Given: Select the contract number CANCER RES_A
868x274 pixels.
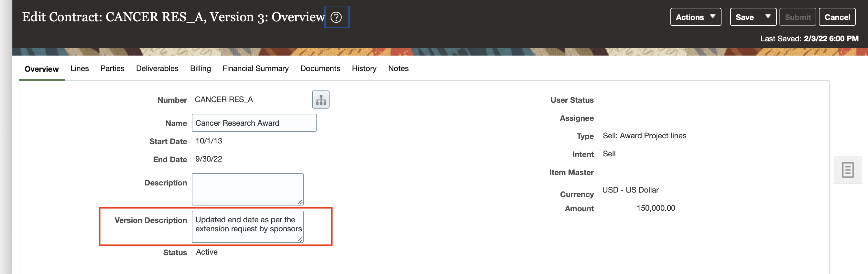Looking at the screenshot, I should point(224,100).
